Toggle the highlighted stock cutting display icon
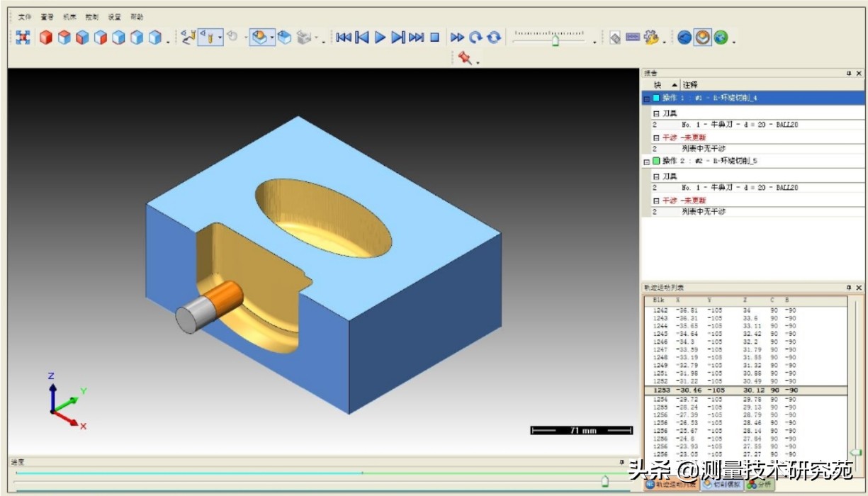The image size is (868, 496). (259, 38)
